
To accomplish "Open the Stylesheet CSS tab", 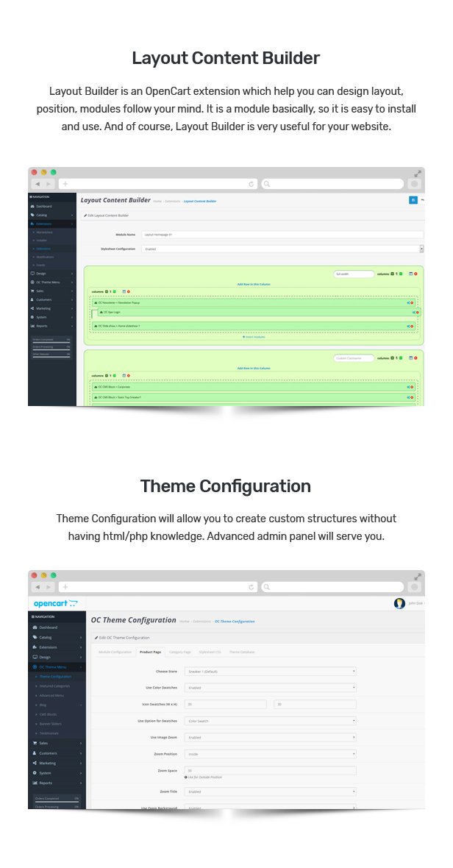I will pos(210,652).
